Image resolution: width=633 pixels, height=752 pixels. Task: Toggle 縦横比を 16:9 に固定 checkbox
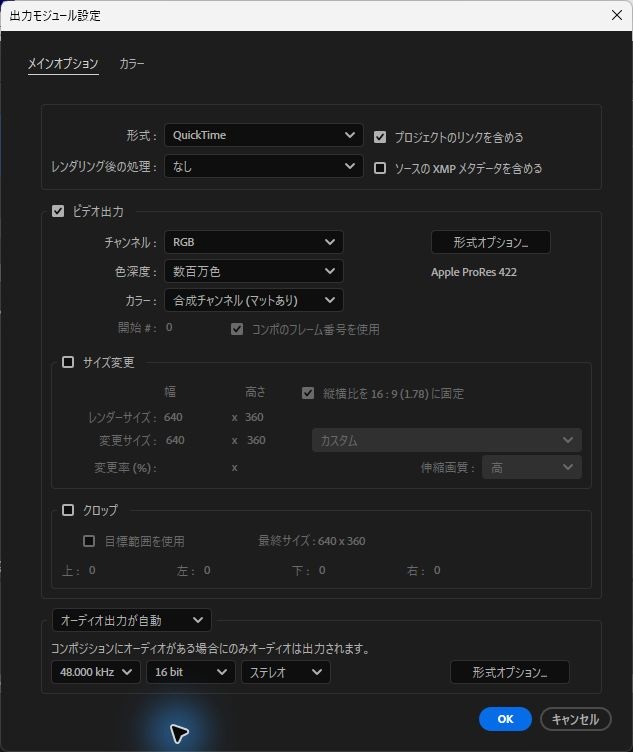308,393
